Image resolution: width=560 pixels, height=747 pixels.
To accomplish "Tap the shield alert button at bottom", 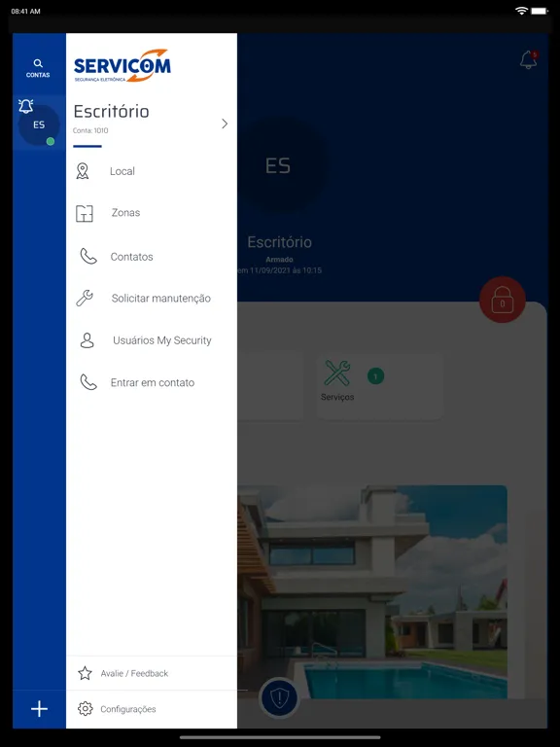I will tap(280, 698).
